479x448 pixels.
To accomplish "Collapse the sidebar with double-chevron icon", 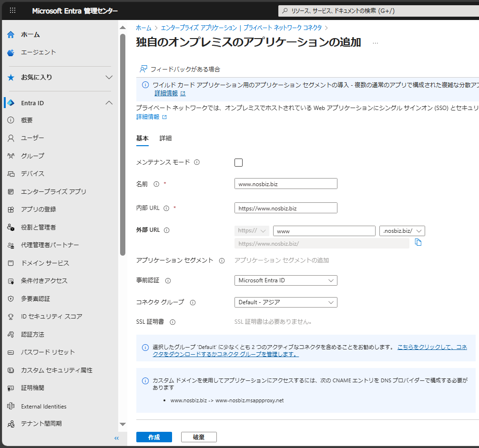I will [x=116, y=438].
